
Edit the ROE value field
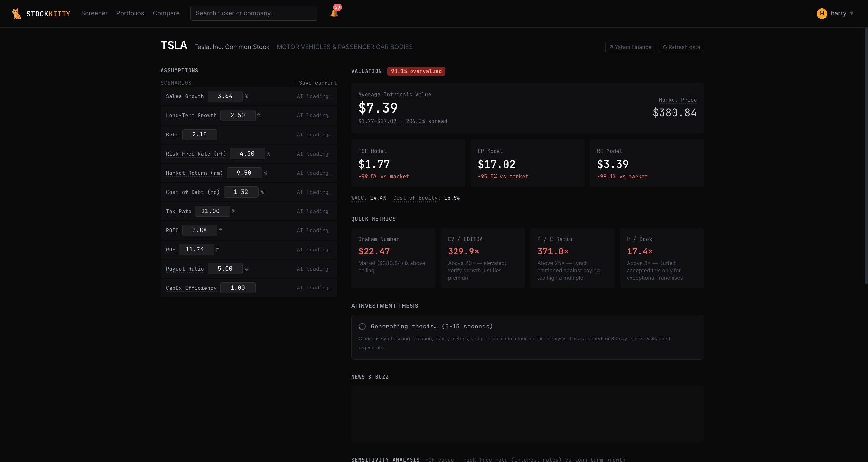(x=196, y=250)
